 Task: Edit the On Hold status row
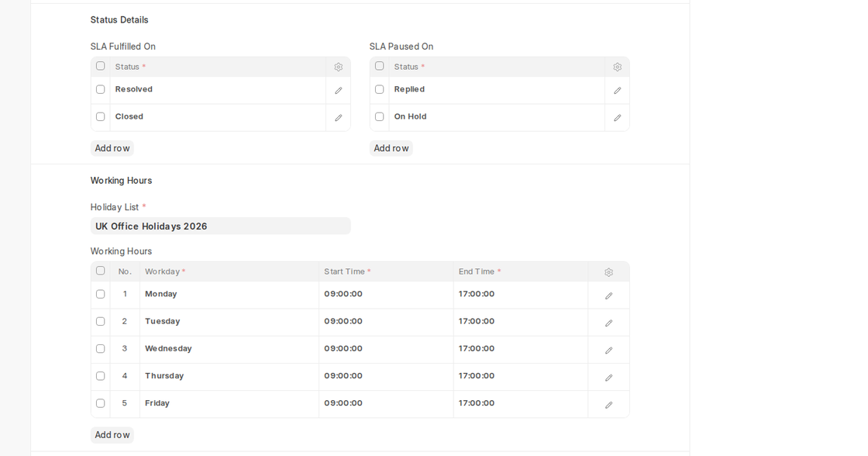pyautogui.click(x=617, y=117)
